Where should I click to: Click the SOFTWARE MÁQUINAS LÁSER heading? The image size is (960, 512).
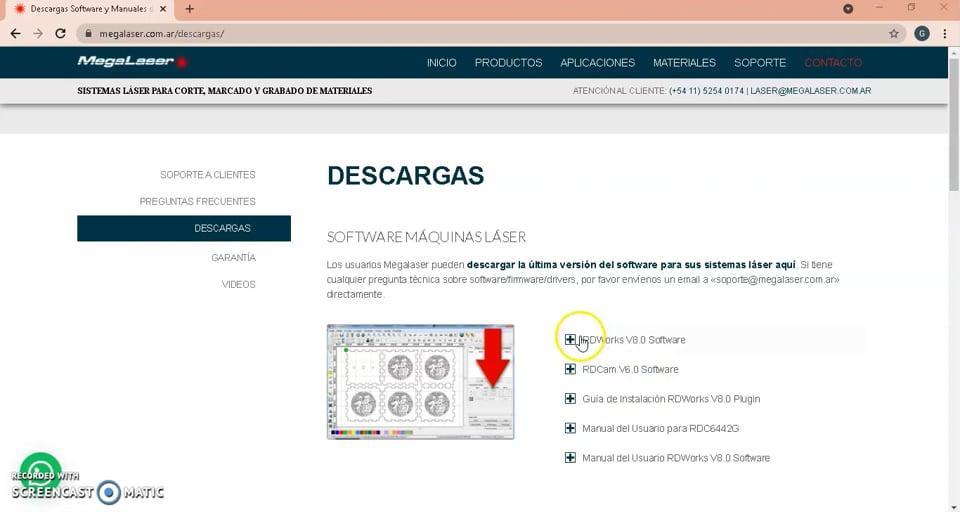[426, 237]
